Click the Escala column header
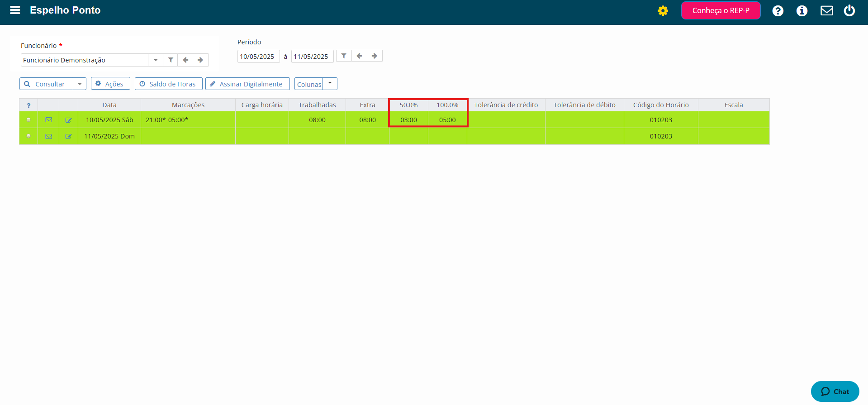 click(x=734, y=105)
